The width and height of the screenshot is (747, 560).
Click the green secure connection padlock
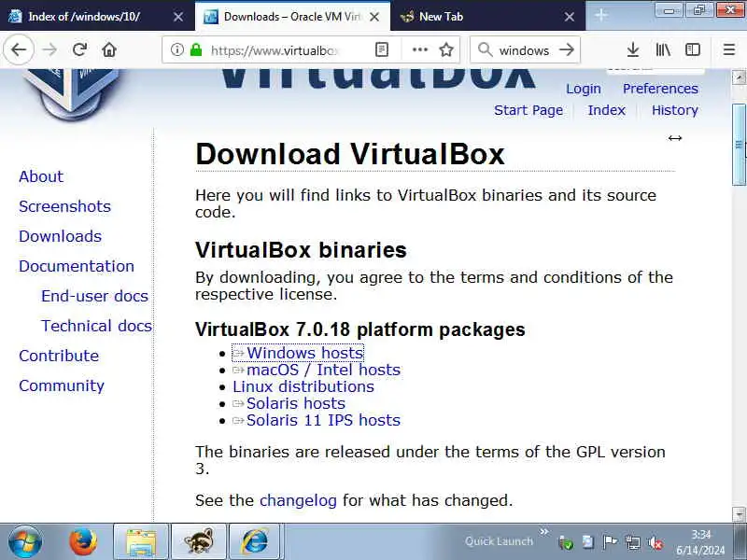(x=196, y=49)
